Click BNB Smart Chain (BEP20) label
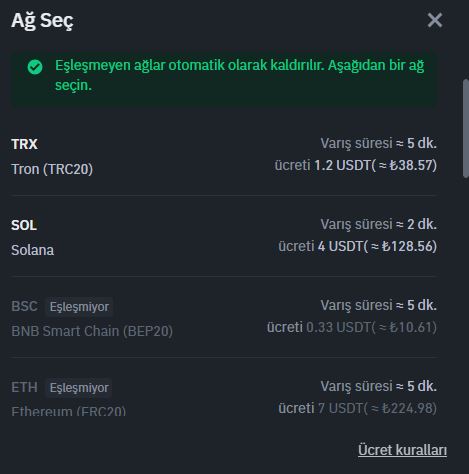Screen dimensions: 469x474 pyautogui.click(x=92, y=331)
